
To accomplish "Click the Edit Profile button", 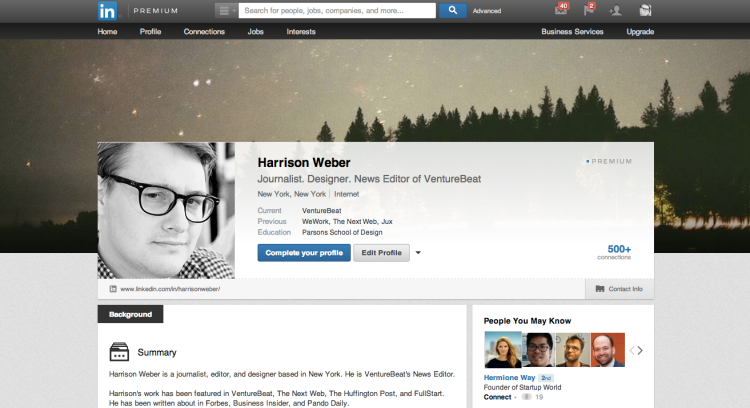I will [x=381, y=253].
